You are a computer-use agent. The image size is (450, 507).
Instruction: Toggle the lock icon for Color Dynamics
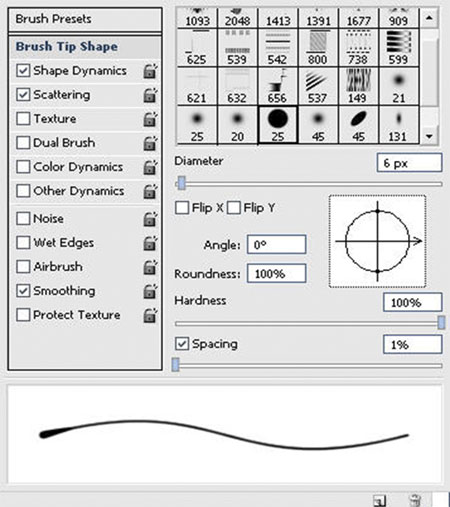[x=150, y=167]
